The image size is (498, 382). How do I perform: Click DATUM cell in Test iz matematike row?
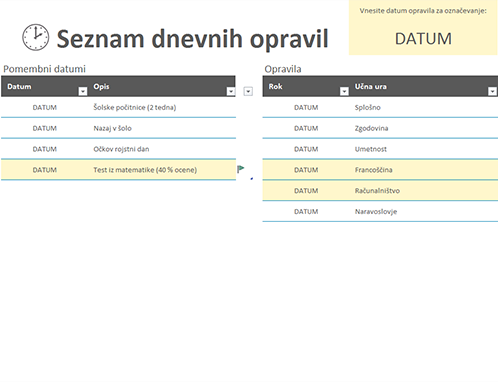pyautogui.click(x=45, y=170)
